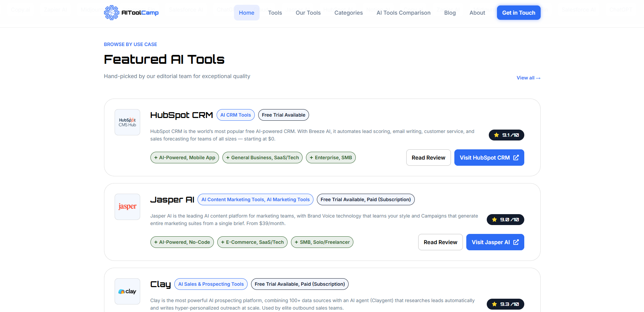Screen dimensions: 644x312
Task: Click HubSpot's Free Trial Available badge
Action: (283, 115)
